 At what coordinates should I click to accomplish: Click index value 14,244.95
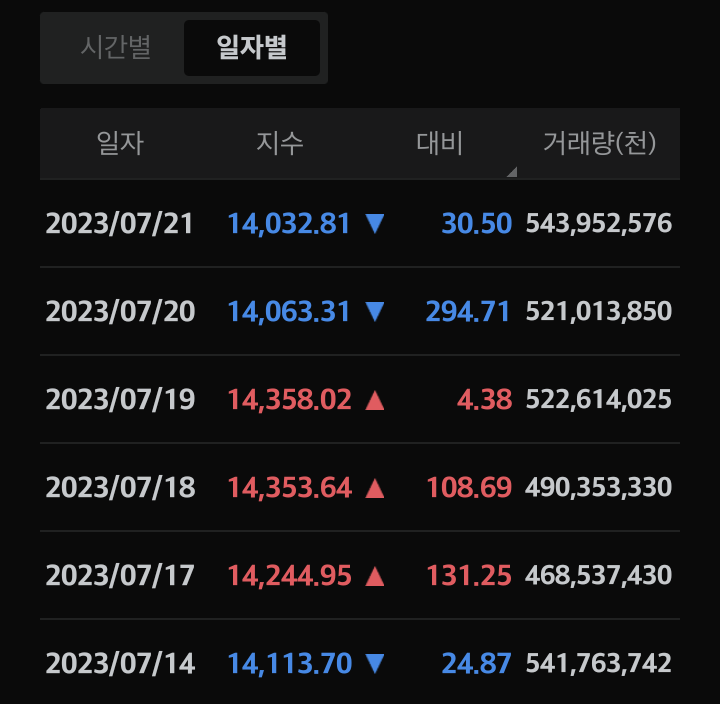289,577
